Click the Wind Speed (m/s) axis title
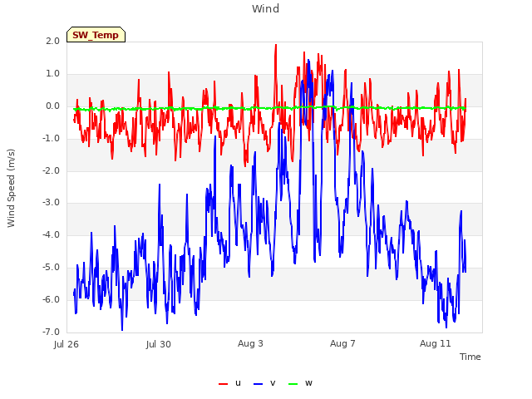The height and width of the screenshot is (399, 532). 11,188
